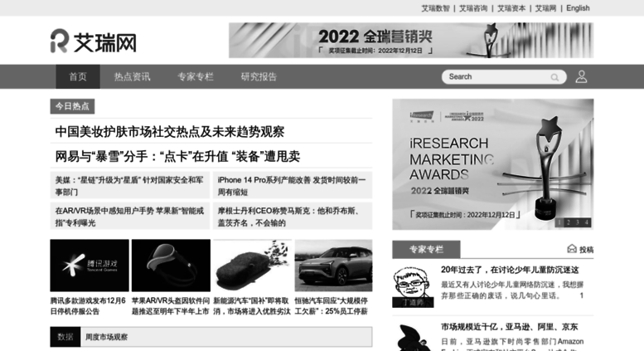The image size is (644, 351).
Task: Open the 星链 升级为 星盾 news item
Action: (x=130, y=186)
